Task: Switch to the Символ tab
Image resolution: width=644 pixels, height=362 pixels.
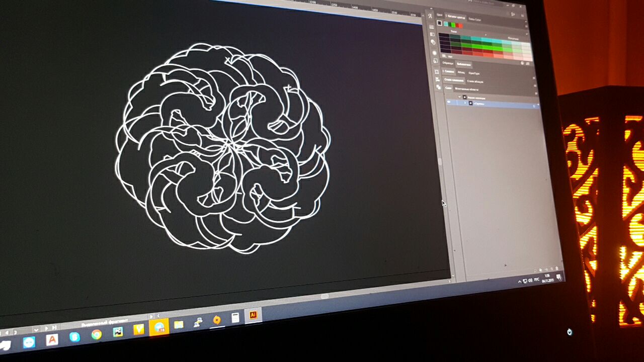Action: click(449, 71)
